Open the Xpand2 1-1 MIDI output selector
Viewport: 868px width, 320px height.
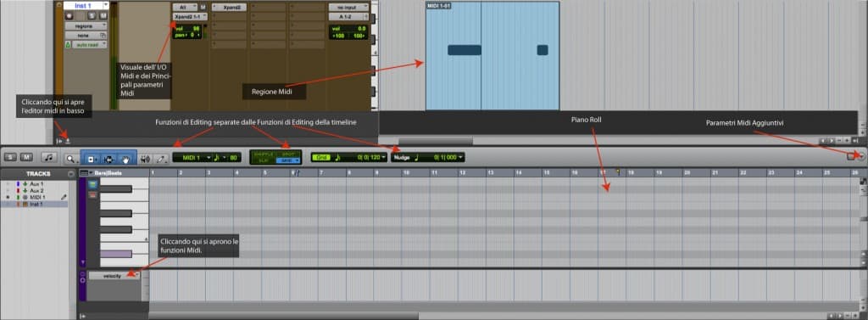[x=190, y=17]
